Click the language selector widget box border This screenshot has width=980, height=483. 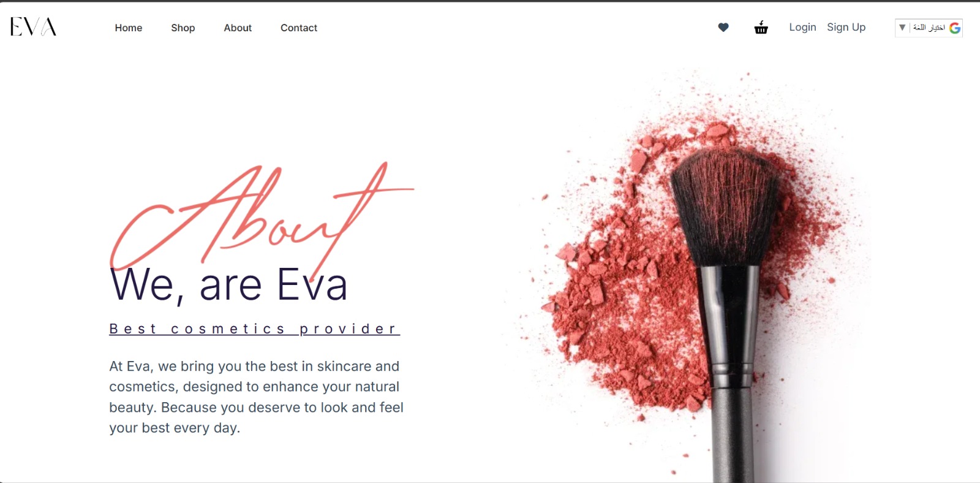[x=929, y=28]
